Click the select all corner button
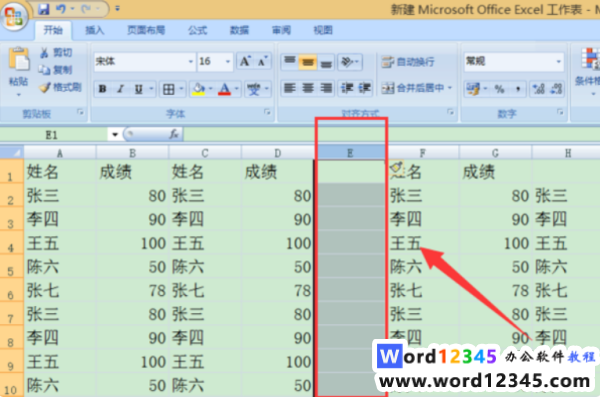Screen dimensions: 600x397 [x=12, y=153]
